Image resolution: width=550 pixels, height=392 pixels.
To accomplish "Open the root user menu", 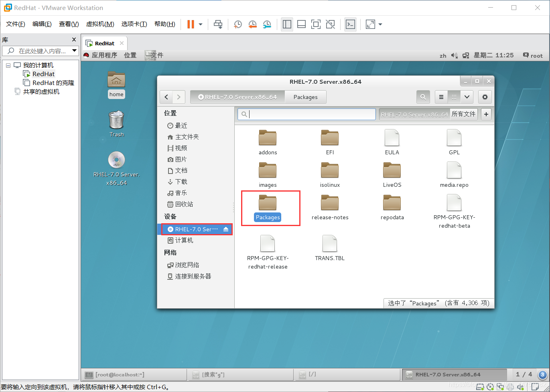I will point(533,55).
